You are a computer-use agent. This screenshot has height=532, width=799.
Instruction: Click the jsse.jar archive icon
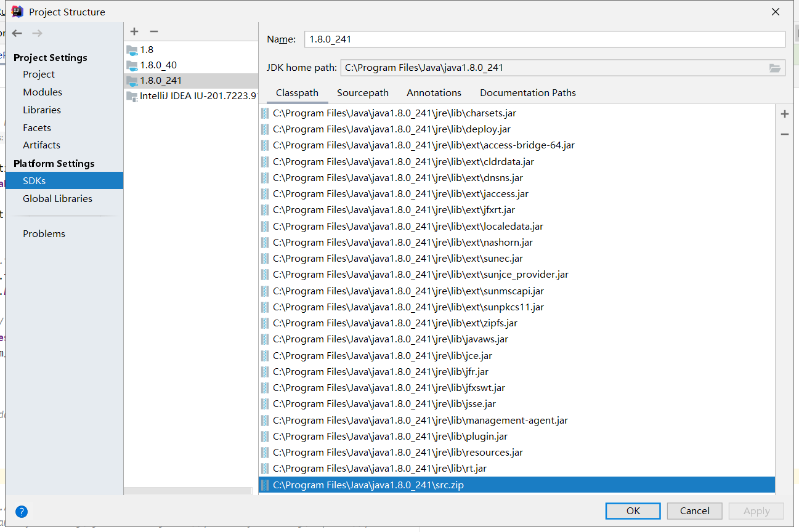tap(265, 404)
